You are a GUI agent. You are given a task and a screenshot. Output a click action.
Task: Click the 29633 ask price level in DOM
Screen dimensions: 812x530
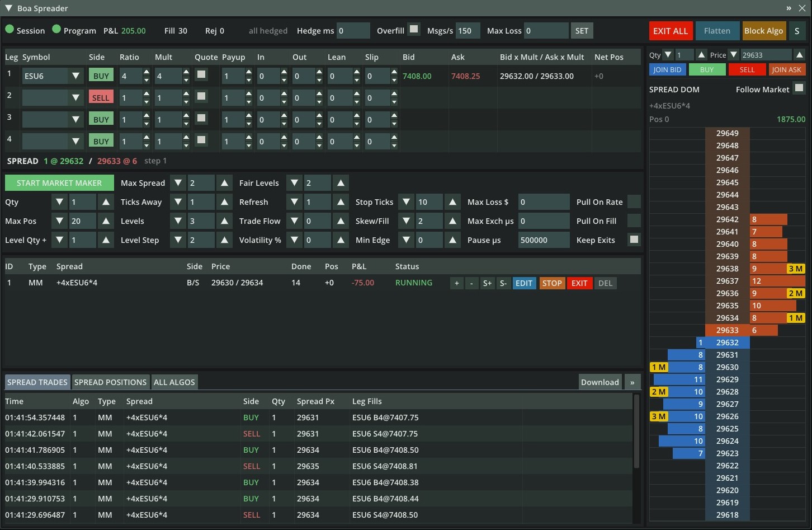(x=728, y=330)
